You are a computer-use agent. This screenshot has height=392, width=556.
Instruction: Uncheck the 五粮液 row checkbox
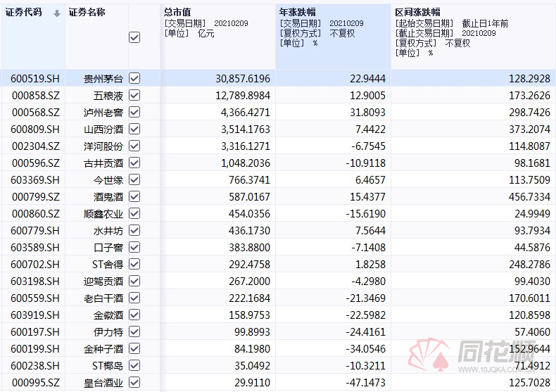(134, 95)
